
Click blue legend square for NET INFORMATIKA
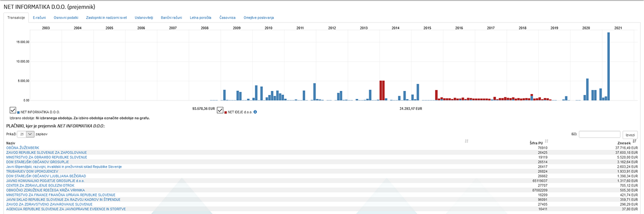[x=19, y=112]
